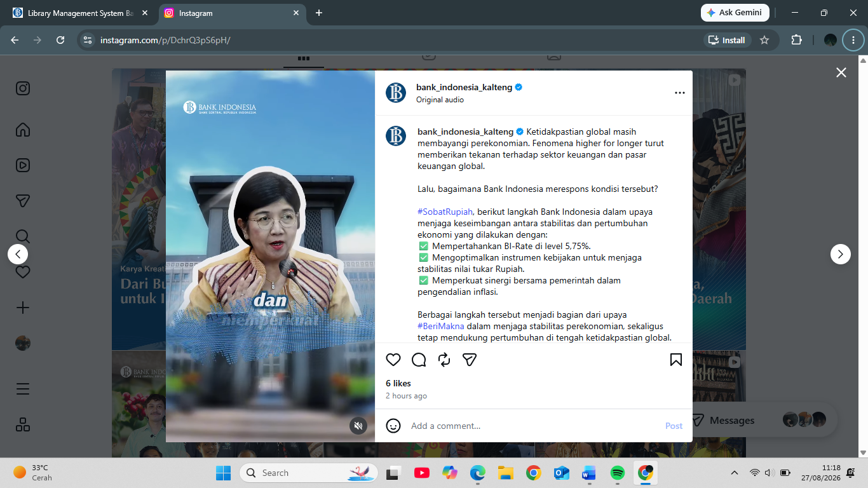Save the post with the bookmark icon
Image resolution: width=868 pixels, height=488 pixels.
(x=676, y=360)
